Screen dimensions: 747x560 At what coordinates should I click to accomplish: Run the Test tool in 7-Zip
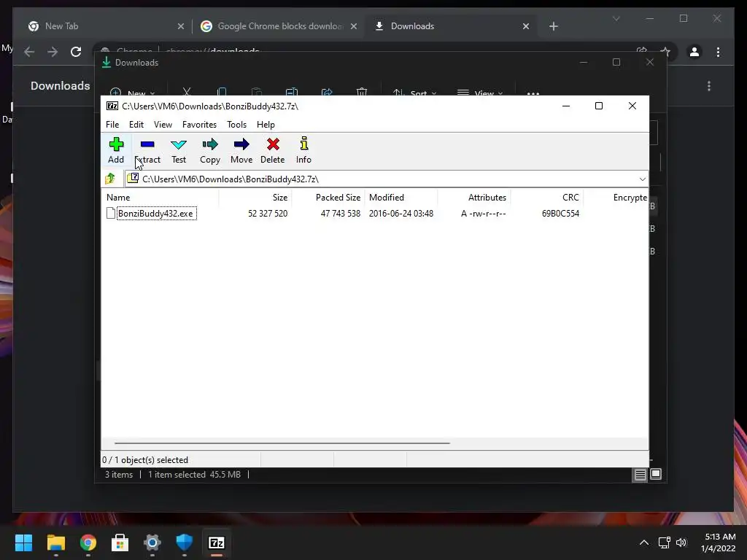pyautogui.click(x=179, y=150)
